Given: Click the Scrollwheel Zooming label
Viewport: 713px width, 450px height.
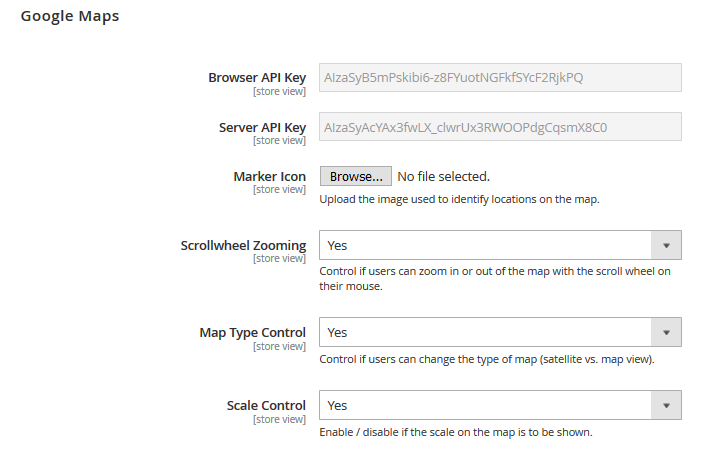Looking at the screenshot, I should click(x=243, y=245).
